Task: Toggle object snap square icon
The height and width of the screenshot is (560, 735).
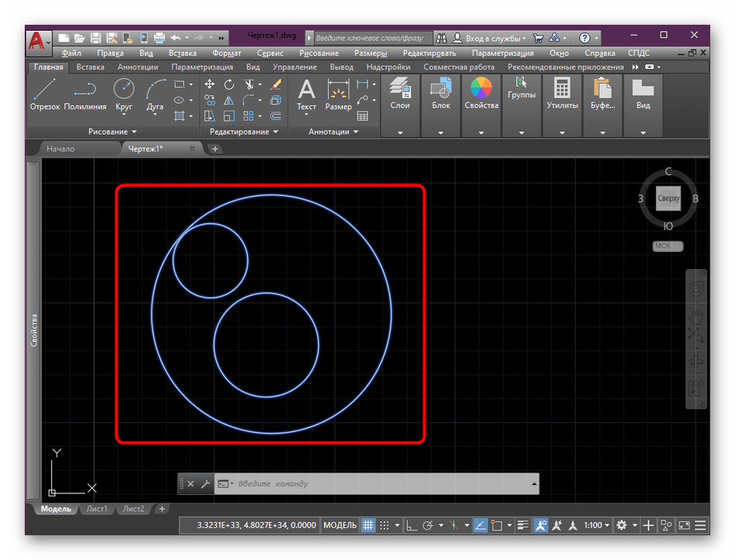Action: click(497, 525)
